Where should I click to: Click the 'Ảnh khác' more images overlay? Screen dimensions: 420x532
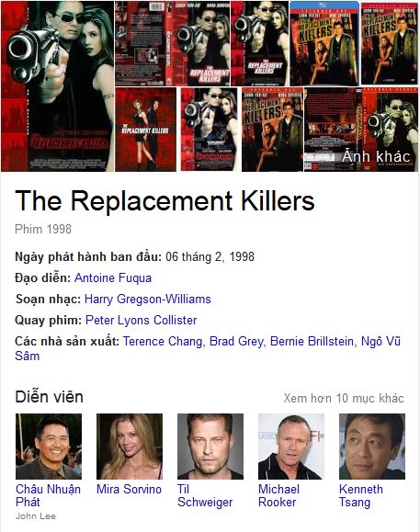(376, 156)
